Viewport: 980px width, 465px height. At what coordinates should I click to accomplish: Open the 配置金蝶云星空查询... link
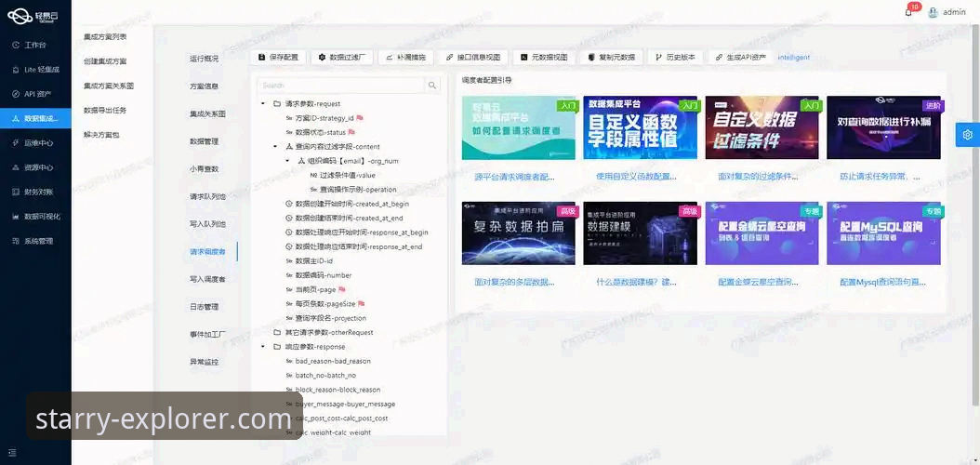758,283
